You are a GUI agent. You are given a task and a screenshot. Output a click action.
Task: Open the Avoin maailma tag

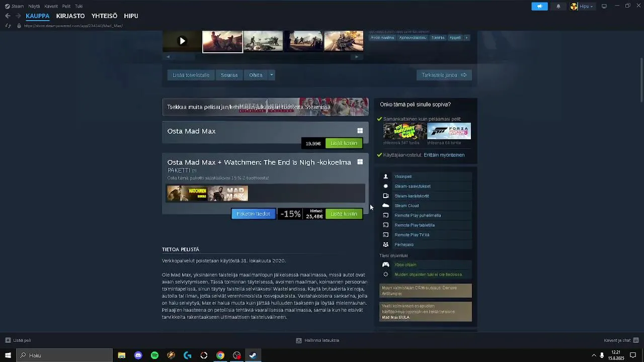[382, 38]
